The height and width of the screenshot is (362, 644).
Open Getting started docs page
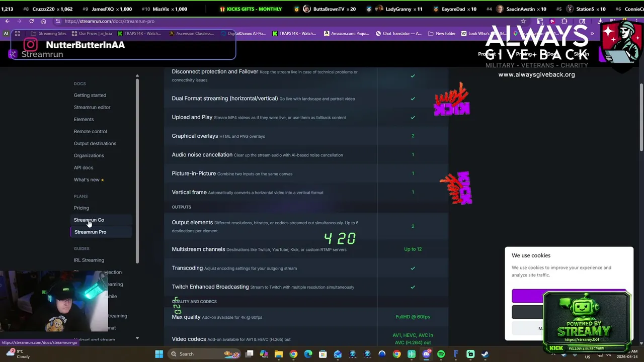point(90,95)
